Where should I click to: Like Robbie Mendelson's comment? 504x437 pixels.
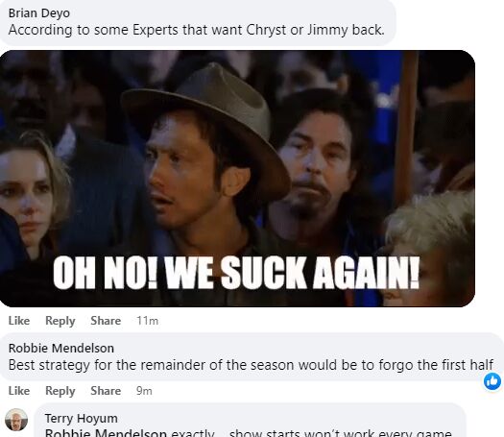click(19, 391)
